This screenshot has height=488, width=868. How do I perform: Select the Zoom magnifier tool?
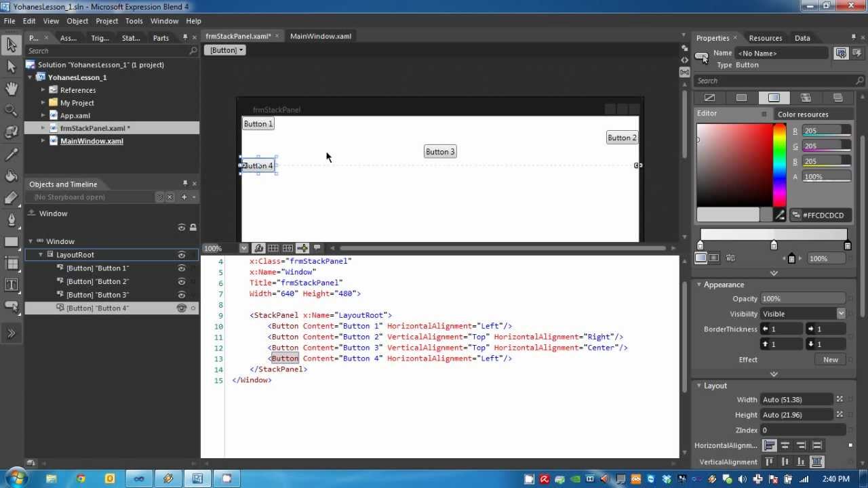(11, 110)
